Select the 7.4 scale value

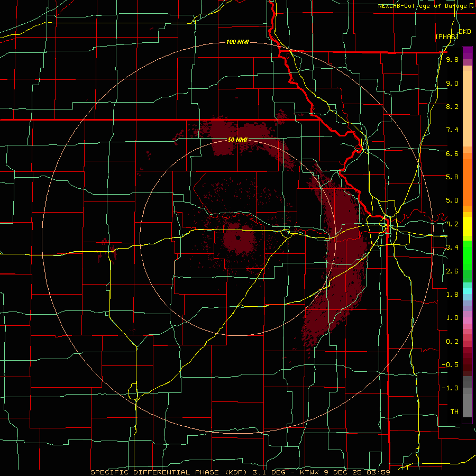(452, 130)
